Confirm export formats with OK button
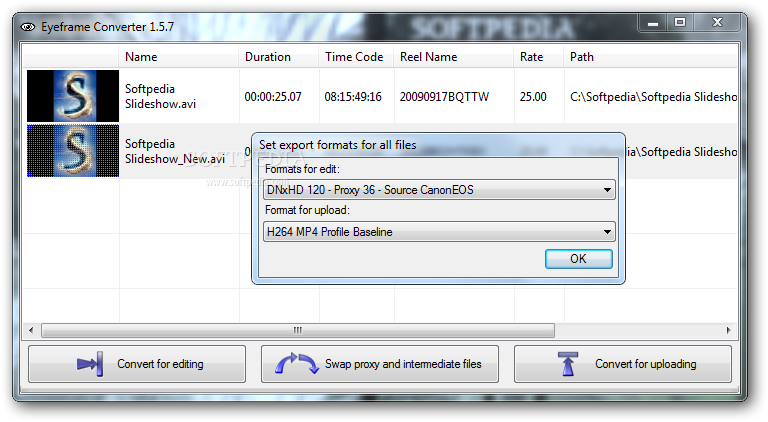768x422 pixels. (578, 259)
